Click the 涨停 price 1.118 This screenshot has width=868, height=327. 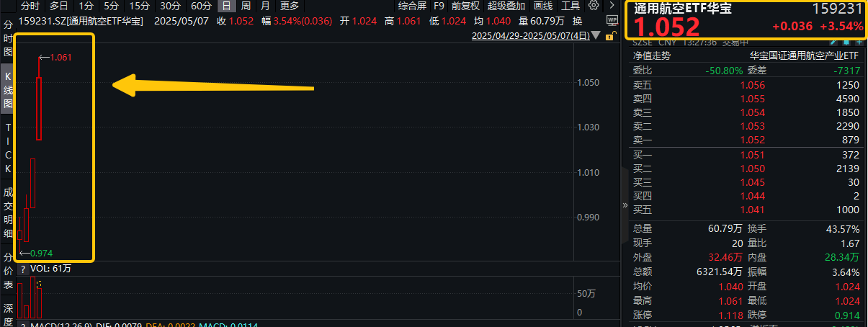pyautogui.click(x=730, y=315)
